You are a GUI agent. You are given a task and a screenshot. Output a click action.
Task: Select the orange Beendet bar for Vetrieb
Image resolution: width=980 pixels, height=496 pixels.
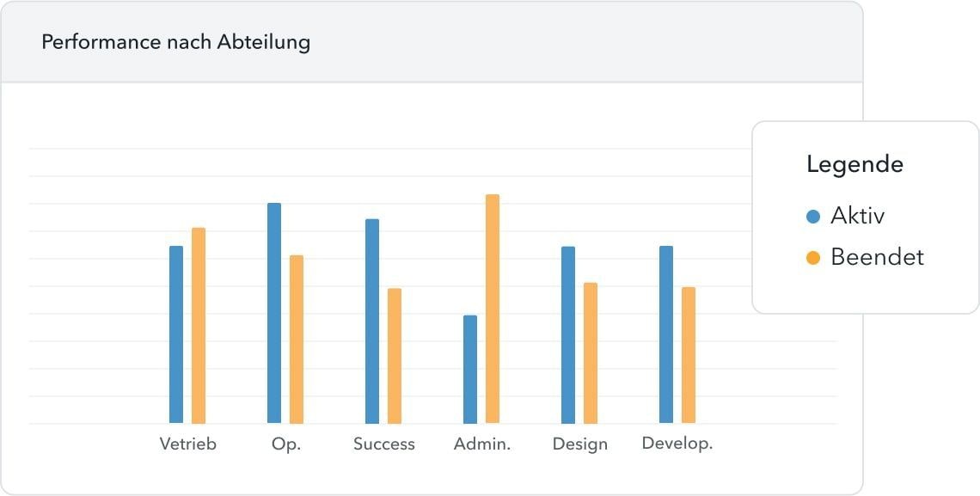tap(199, 326)
